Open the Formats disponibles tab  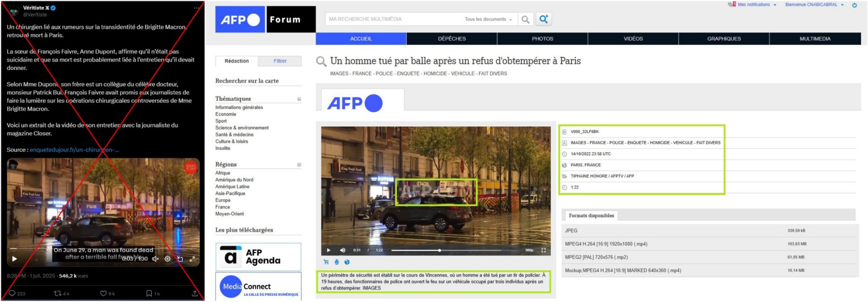pos(591,216)
